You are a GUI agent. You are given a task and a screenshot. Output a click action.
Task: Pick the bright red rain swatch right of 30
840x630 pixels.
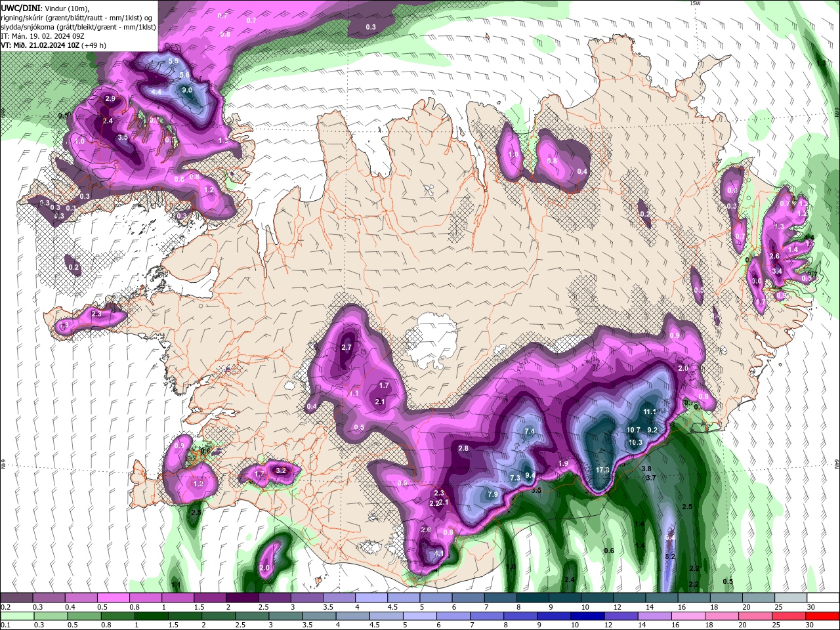tap(822, 616)
